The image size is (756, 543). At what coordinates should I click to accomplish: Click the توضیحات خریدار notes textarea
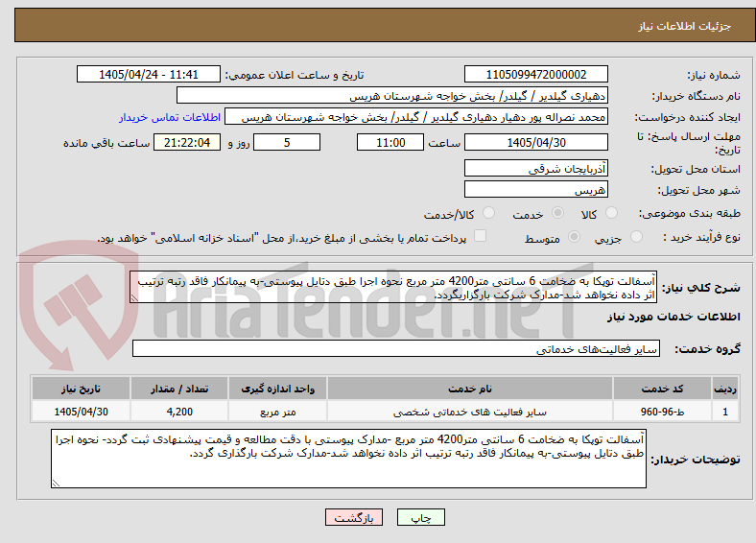pyautogui.click(x=348, y=459)
